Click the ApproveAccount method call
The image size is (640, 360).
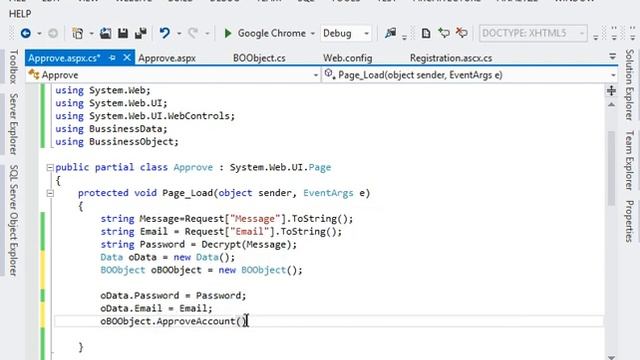(x=196, y=321)
